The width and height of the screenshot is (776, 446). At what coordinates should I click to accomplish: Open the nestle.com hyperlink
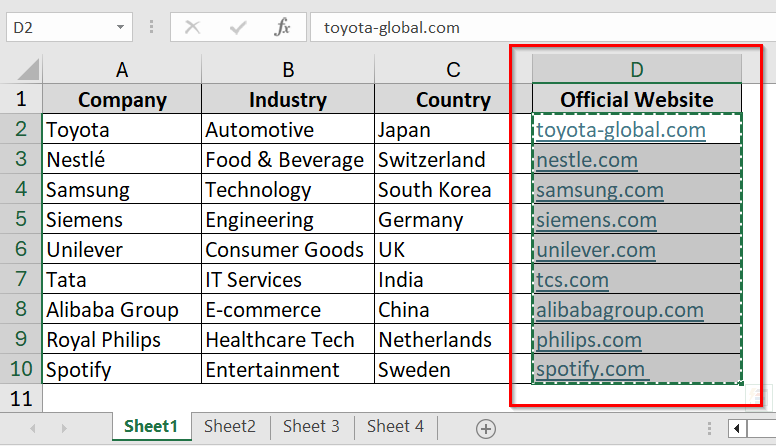click(x=587, y=160)
